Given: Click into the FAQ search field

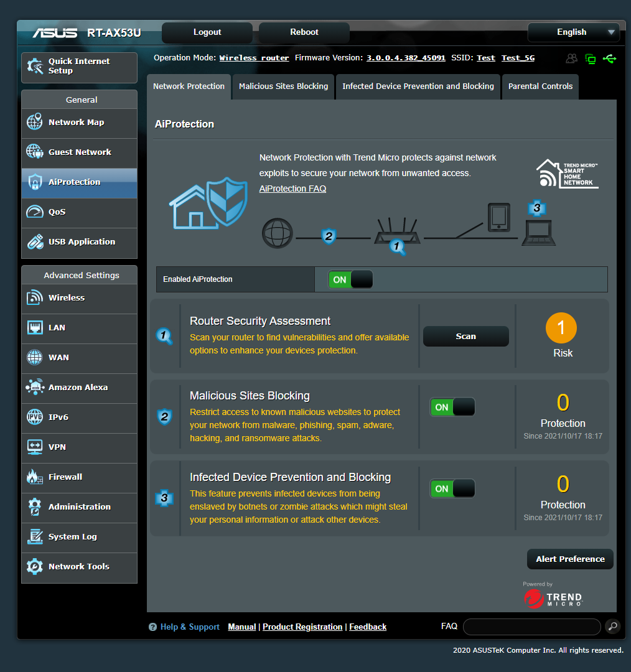Looking at the screenshot, I should pyautogui.click(x=532, y=627).
